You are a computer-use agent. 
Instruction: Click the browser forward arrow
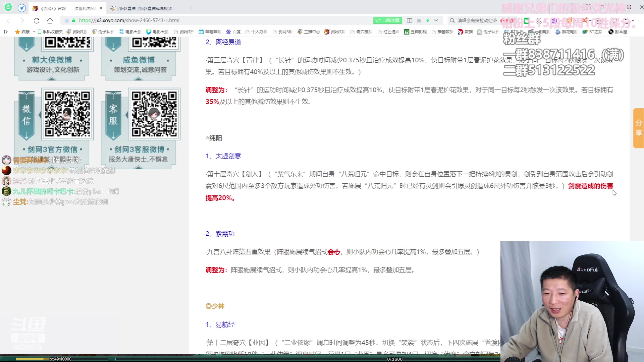point(22,20)
